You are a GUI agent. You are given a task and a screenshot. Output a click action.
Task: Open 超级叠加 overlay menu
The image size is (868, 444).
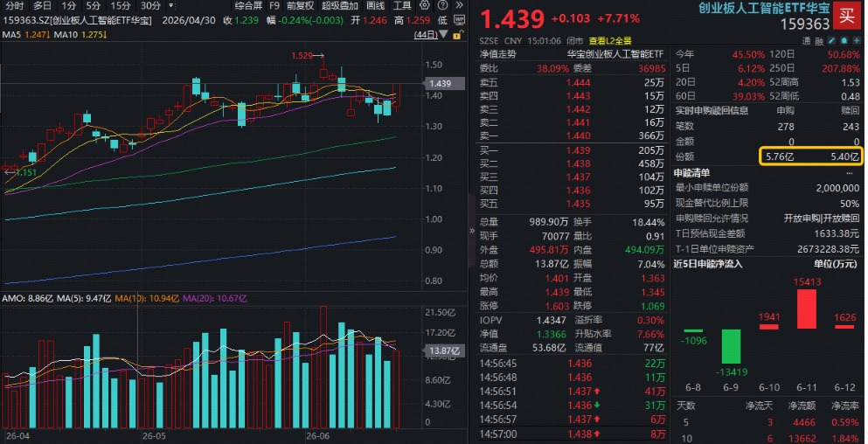tap(340, 5)
